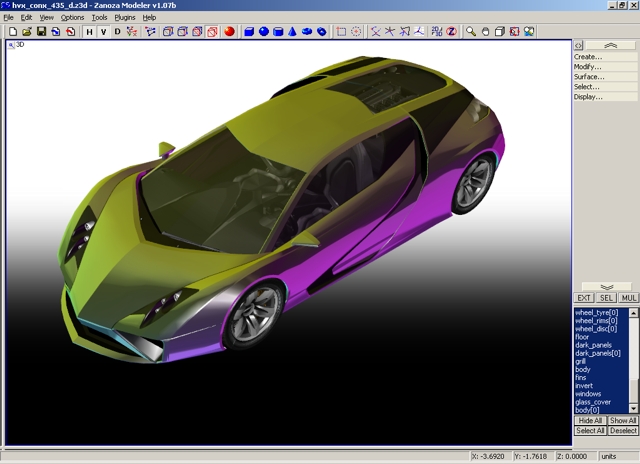Screen dimensions: 640x464
Task: Collapse panel with double down chevron
Action: [606, 286]
